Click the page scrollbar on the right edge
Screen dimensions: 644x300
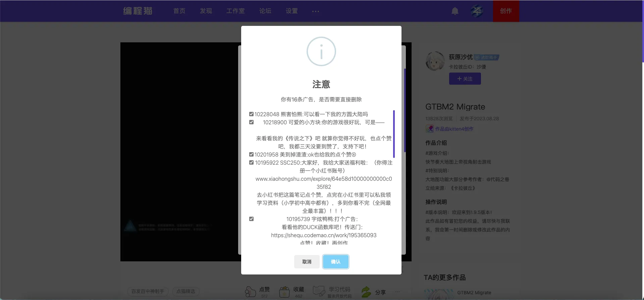643,31
